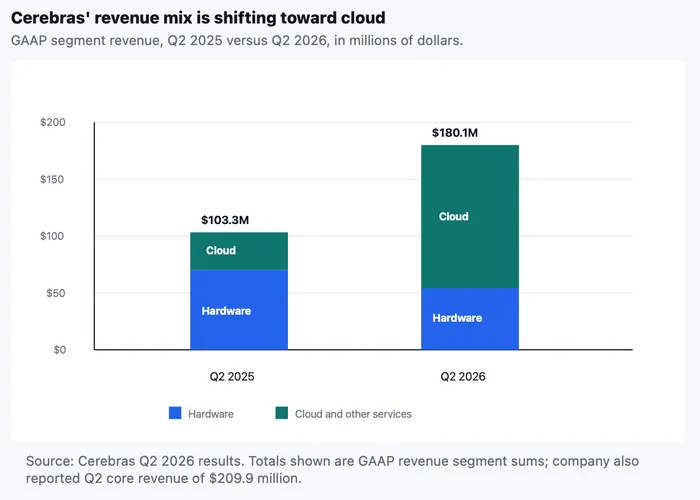The height and width of the screenshot is (500, 700).
Task: Click the "Q2 2025" axis label
Action: click(x=232, y=376)
